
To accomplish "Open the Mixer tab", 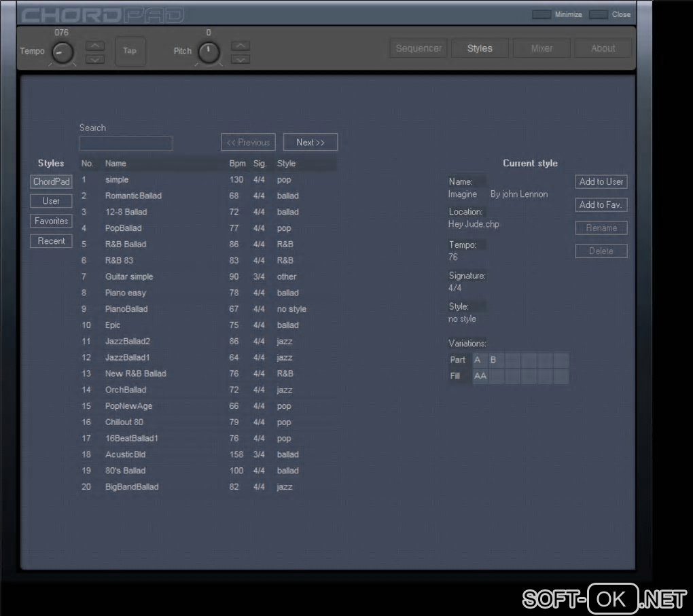I will click(542, 48).
